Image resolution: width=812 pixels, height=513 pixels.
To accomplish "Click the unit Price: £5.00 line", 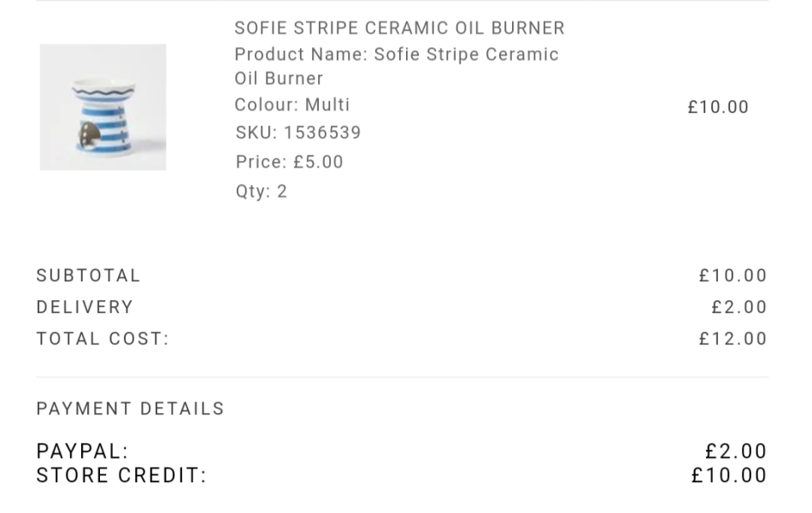I will coord(289,162).
